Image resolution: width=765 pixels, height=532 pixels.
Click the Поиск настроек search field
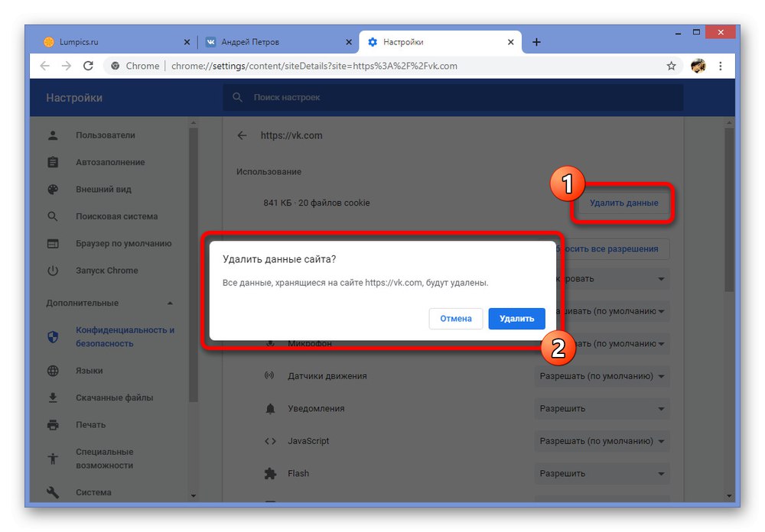453,98
